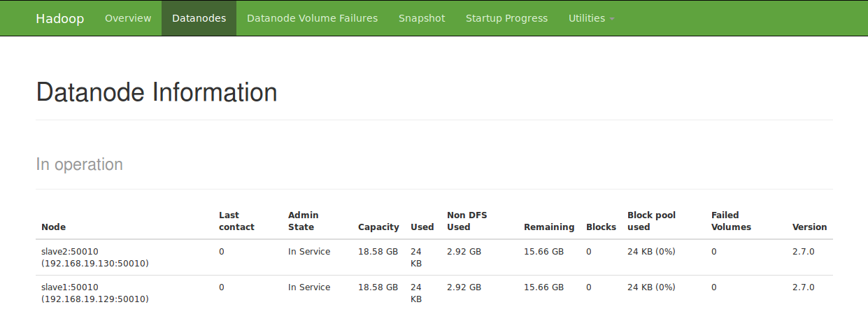Click slave1 block pool 24 KB (0%)

[651, 287]
